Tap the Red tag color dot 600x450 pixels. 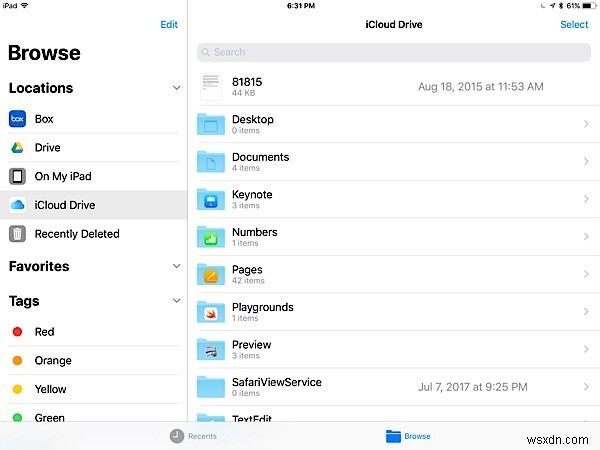pyautogui.click(x=17, y=332)
